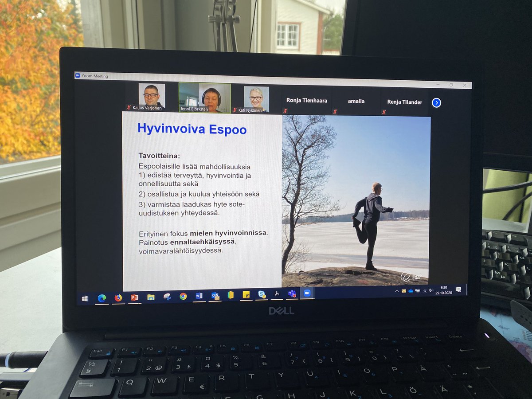This screenshot has width=532, height=399.
Task: Open Windows notification center
Action: [458, 289]
